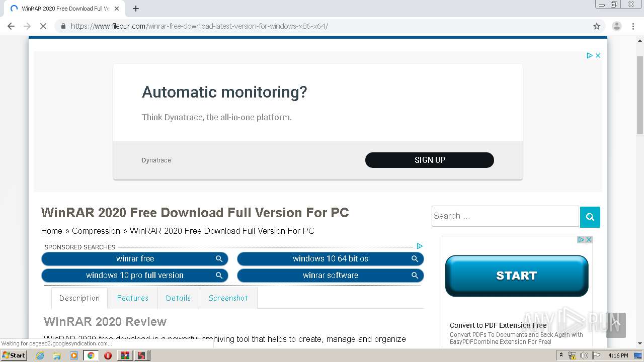Switch to the Description tab
644x362 pixels.
(79, 298)
